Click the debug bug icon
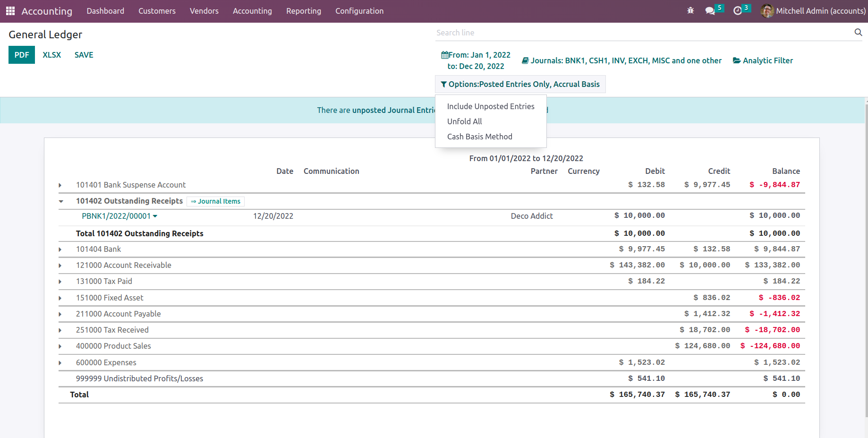 click(x=690, y=10)
